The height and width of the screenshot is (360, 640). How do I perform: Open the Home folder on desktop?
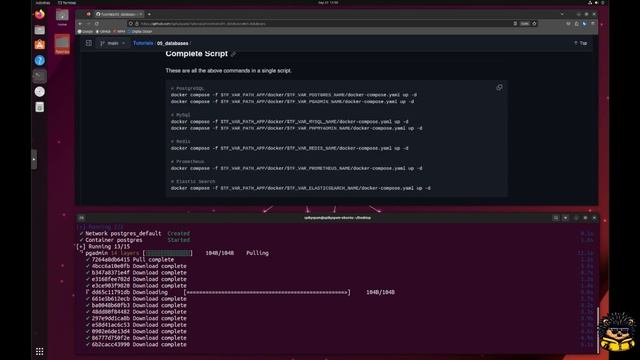[62, 17]
